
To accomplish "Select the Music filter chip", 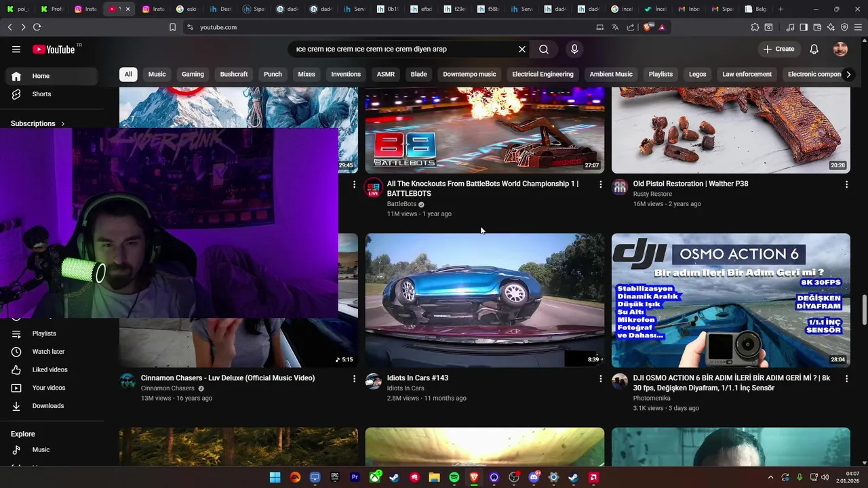I will pyautogui.click(x=157, y=75).
